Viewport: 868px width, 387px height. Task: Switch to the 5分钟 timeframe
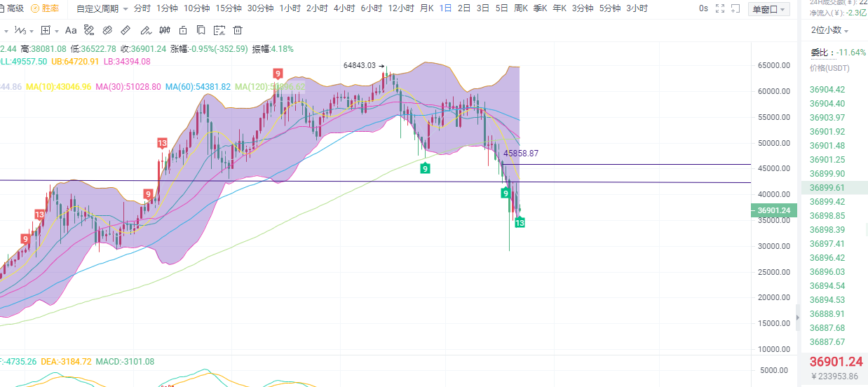(x=609, y=8)
